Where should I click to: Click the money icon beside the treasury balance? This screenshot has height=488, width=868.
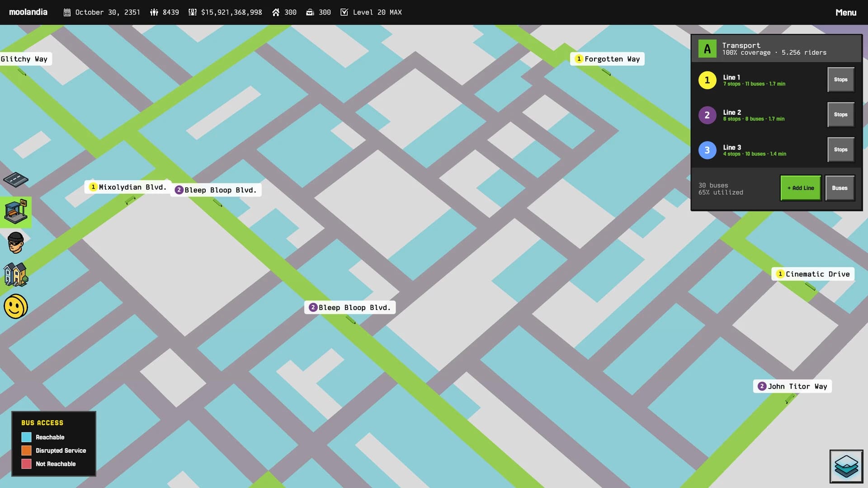pyautogui.click(x=192, y=12)
